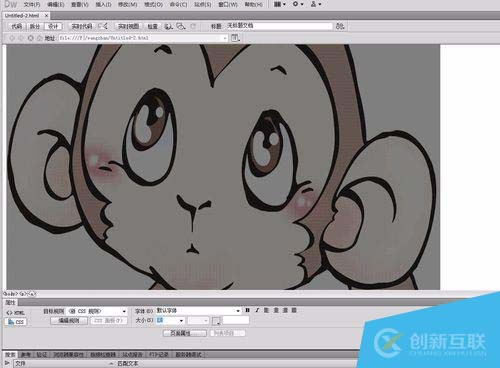Click the reload icon in the address bar

point(30,38)
